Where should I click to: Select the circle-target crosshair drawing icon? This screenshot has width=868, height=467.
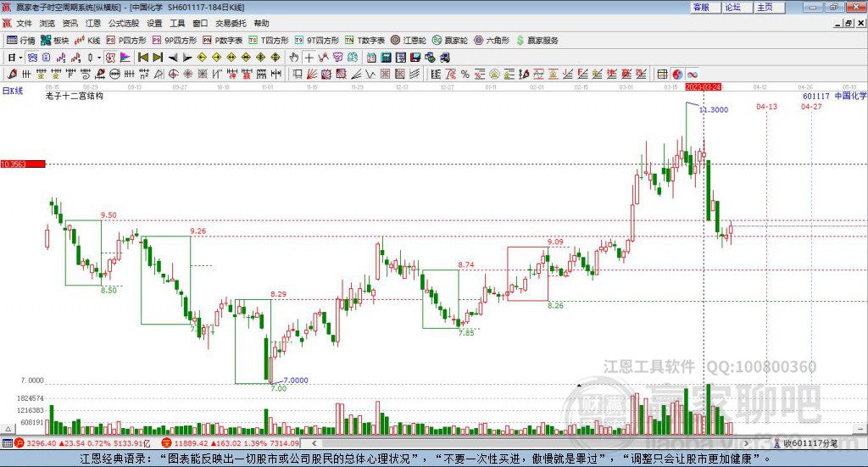[x=173, y=74]
